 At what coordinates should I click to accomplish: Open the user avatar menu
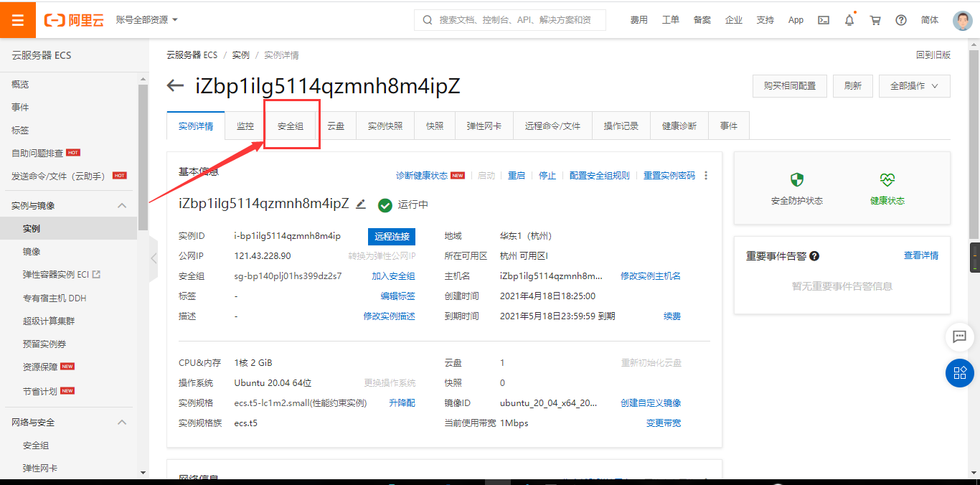point(962,20)
